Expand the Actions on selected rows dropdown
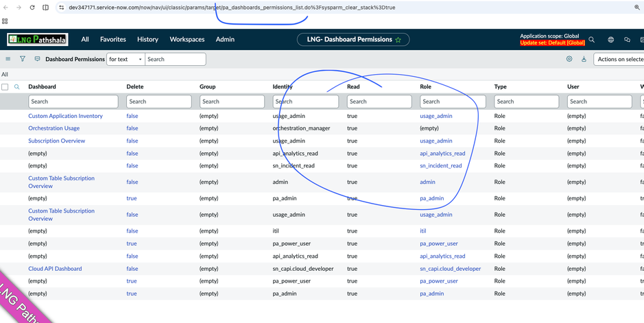The width and height of the screenshot is (644, 323). click(619, 60)
